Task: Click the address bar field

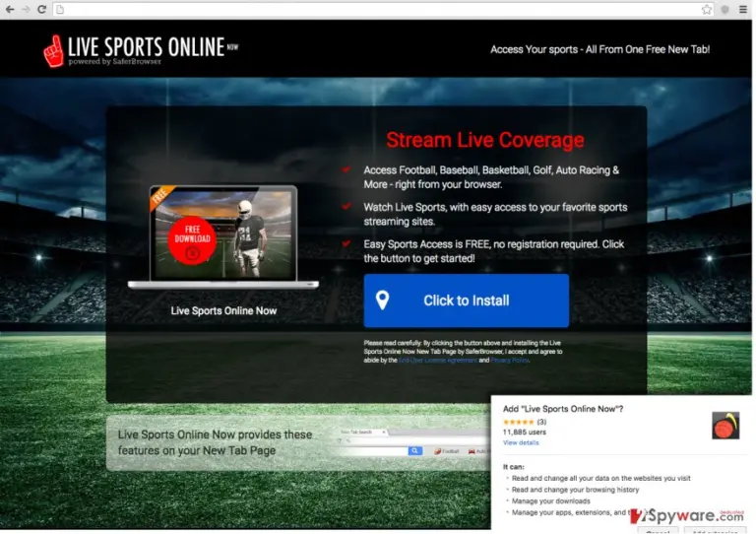Action: pyautogui.click(x=384, y=9)
